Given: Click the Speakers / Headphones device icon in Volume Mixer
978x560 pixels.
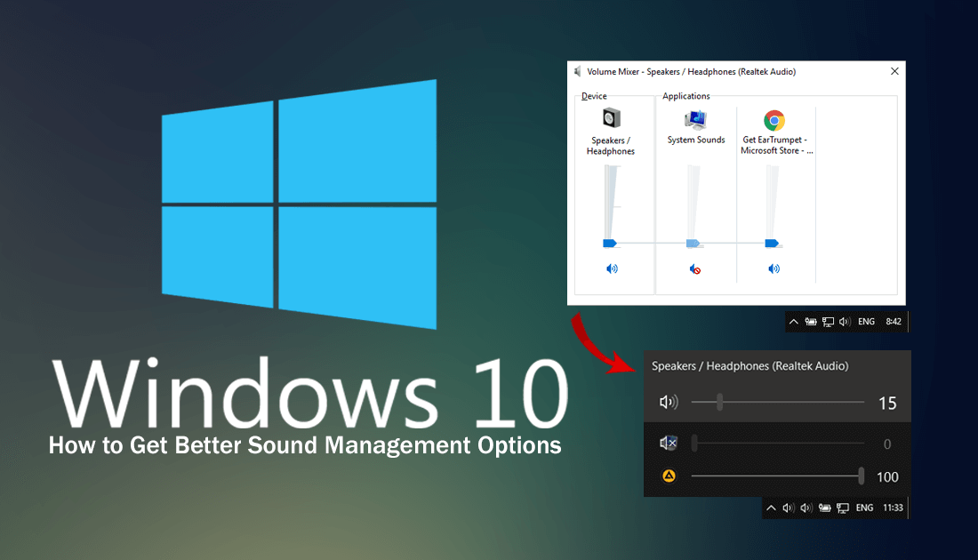Looking at the screenshot, I should pyautogui.click(x=612, y=118).
